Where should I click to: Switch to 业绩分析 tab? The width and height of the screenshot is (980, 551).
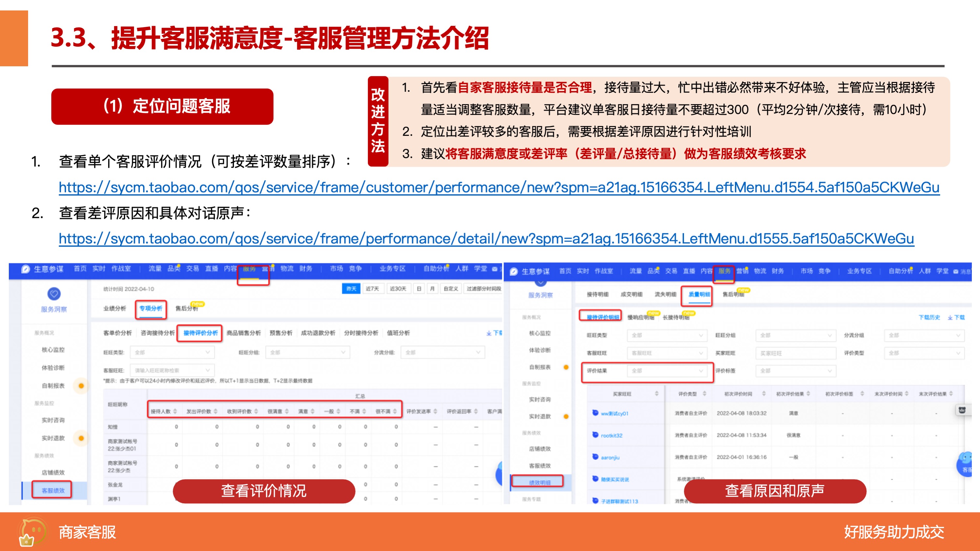coord(114,308)
